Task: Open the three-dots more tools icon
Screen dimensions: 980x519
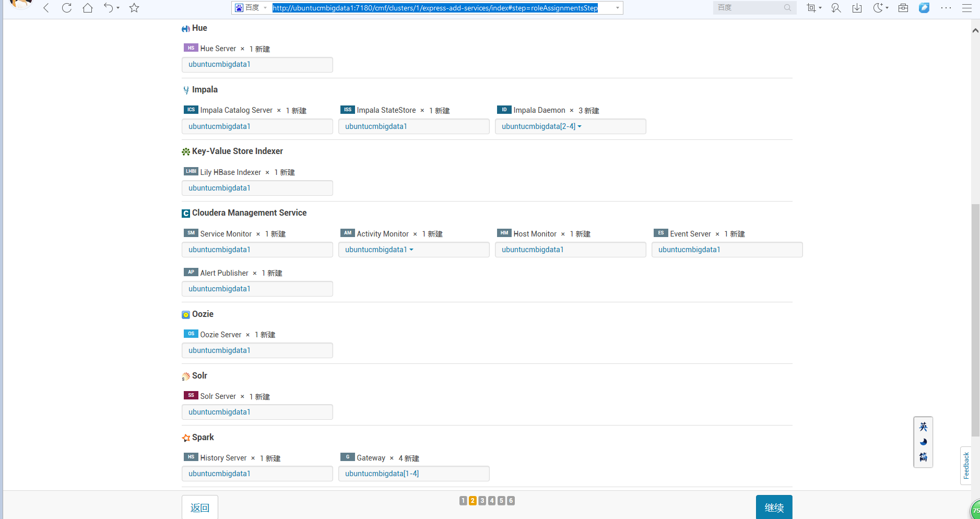Action: tap(946, 8)
